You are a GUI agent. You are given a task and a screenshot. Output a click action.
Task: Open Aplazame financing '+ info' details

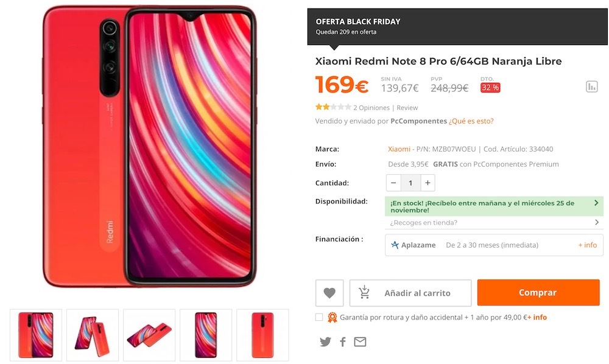[587, 245]
